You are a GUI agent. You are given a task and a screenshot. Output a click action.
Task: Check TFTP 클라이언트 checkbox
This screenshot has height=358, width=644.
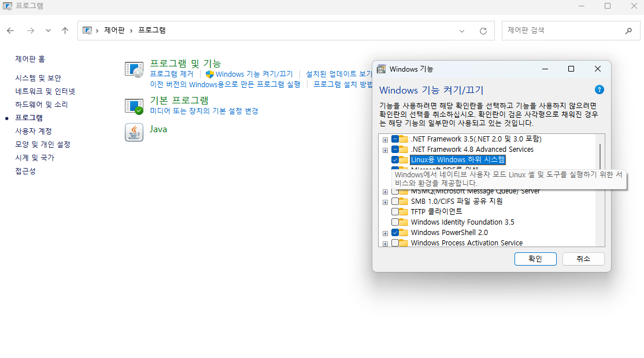(x=395, y=211)
